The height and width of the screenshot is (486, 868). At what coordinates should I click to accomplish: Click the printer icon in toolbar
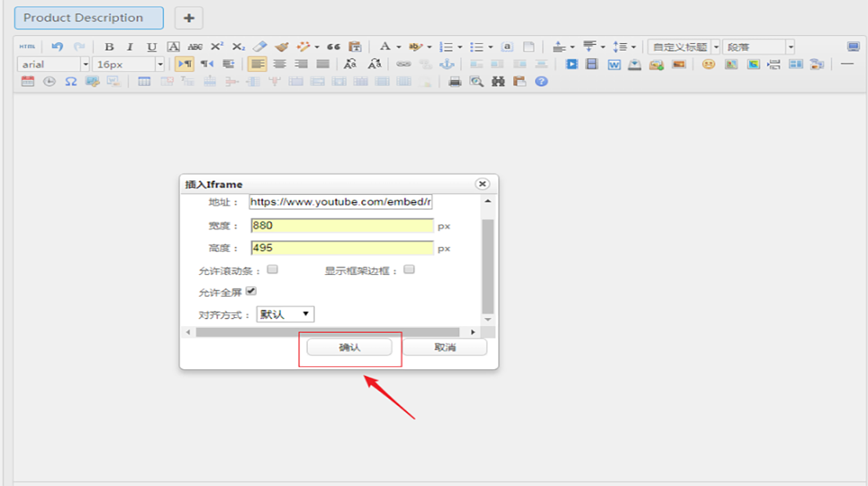(x=455, y=82)
